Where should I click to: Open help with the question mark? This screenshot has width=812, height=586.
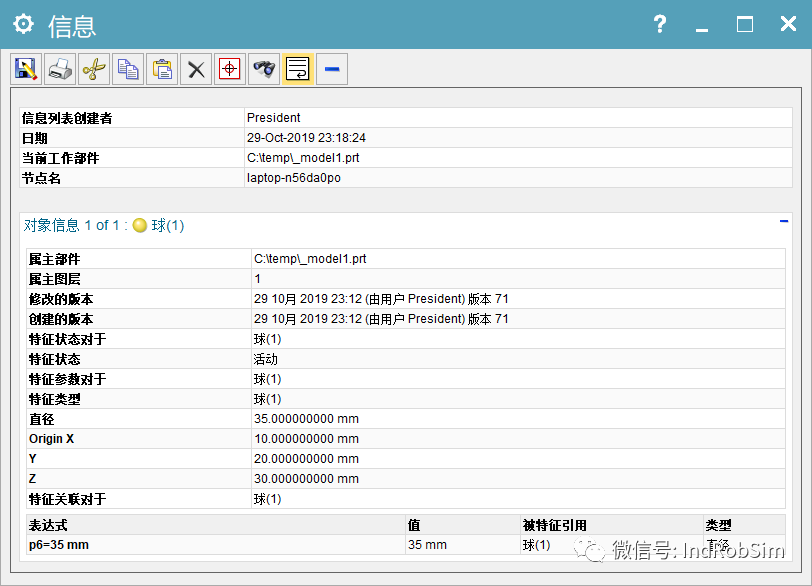coord(659,24)
